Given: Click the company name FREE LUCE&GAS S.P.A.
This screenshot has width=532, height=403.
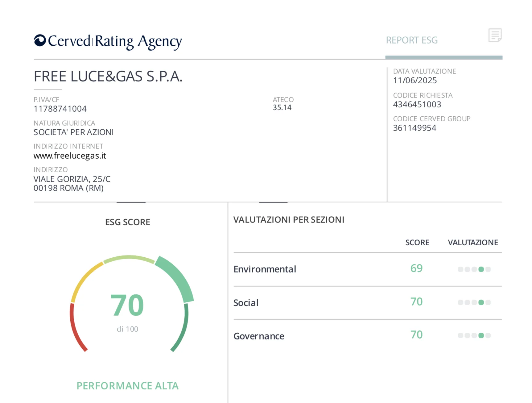Looking at the screenshot, I should [x=108, y=76].
